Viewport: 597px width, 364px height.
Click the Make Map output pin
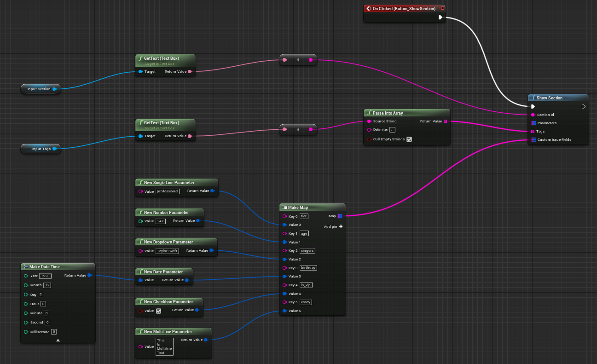(340, 216)
